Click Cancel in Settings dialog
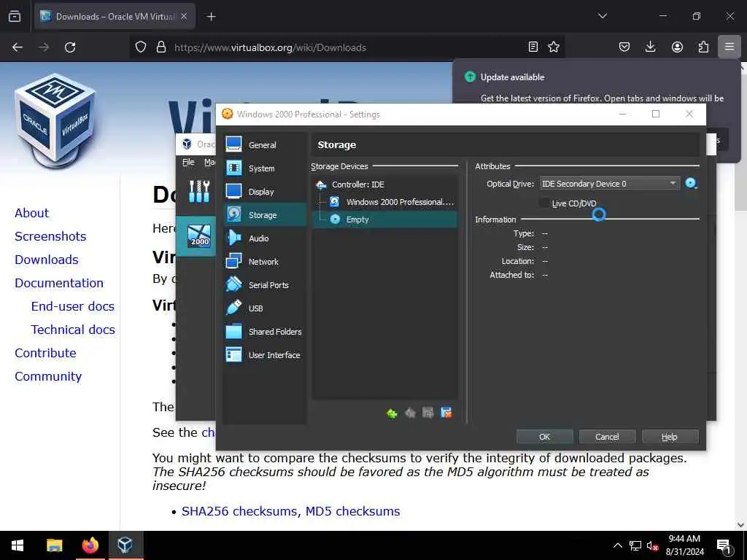Image resolution: width=747 pixels, height=560 pixels. pos(607,437)
